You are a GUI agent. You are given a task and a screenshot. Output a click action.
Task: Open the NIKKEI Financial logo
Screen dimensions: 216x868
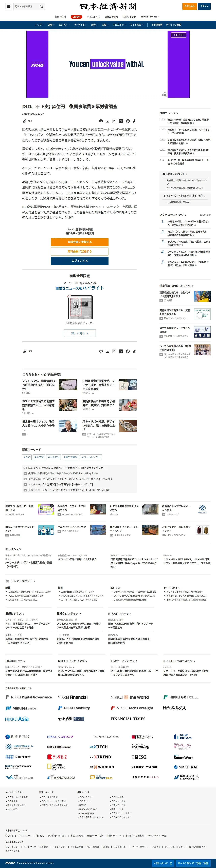pyautogui.click(x=73, y=697)
